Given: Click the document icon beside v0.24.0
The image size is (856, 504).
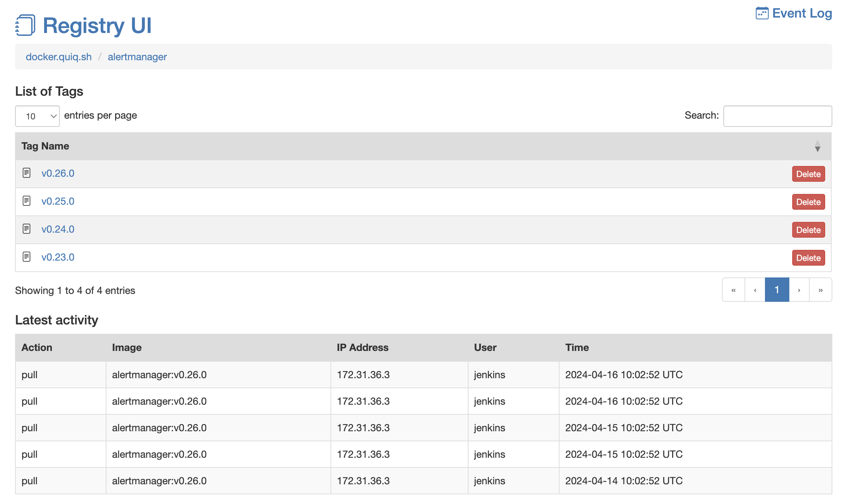Looking at the screenshot, I should click(x=27, y=229).
